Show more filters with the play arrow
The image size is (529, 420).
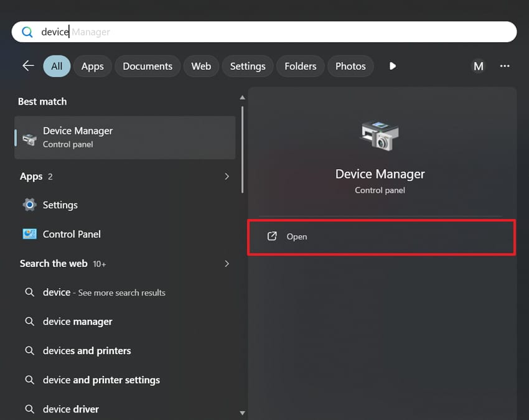tap(392, 66)
